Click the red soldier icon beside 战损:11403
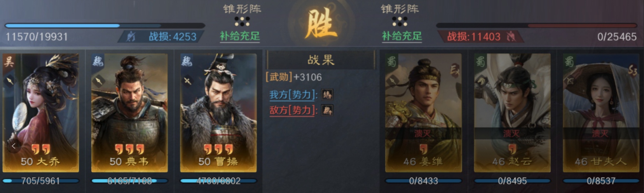Viewport: 644px width, 193px height. tap(511, 37)
